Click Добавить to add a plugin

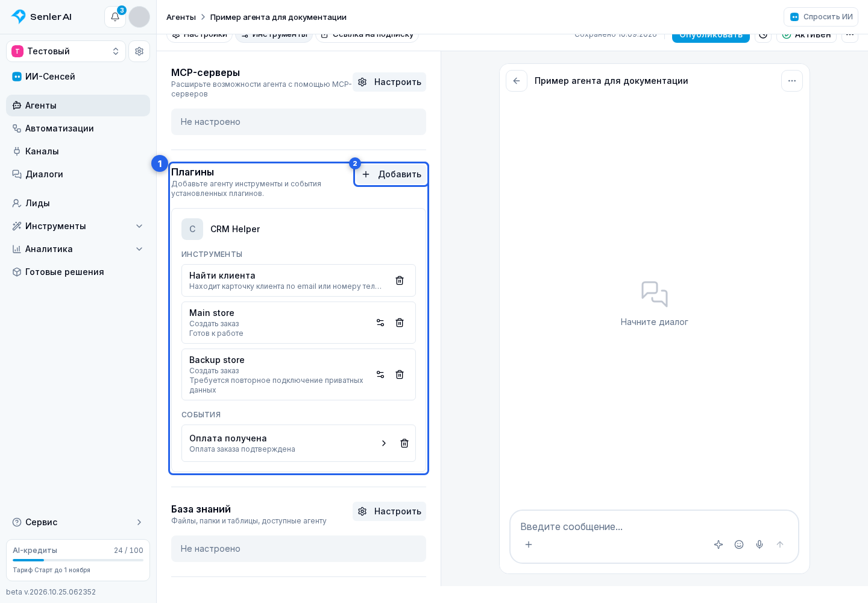[x=391, y=174]
